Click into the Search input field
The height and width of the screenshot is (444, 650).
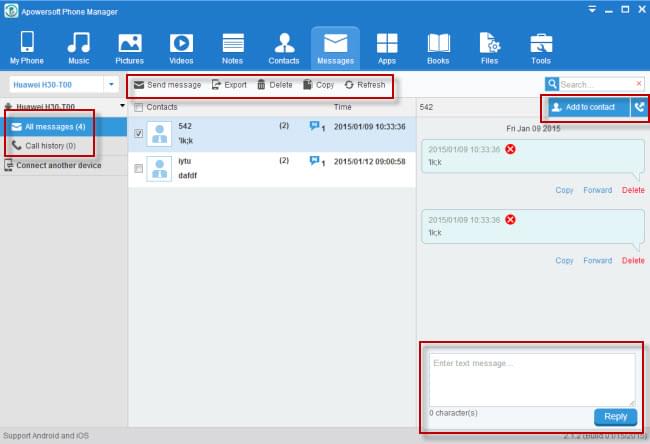coord(597,85)
